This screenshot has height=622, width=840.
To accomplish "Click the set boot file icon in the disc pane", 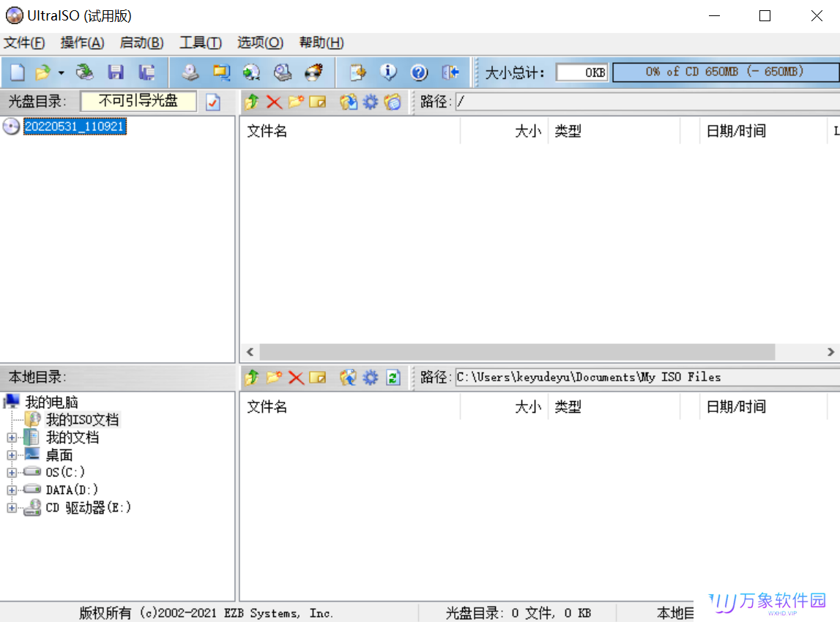I will coord(393,102).
